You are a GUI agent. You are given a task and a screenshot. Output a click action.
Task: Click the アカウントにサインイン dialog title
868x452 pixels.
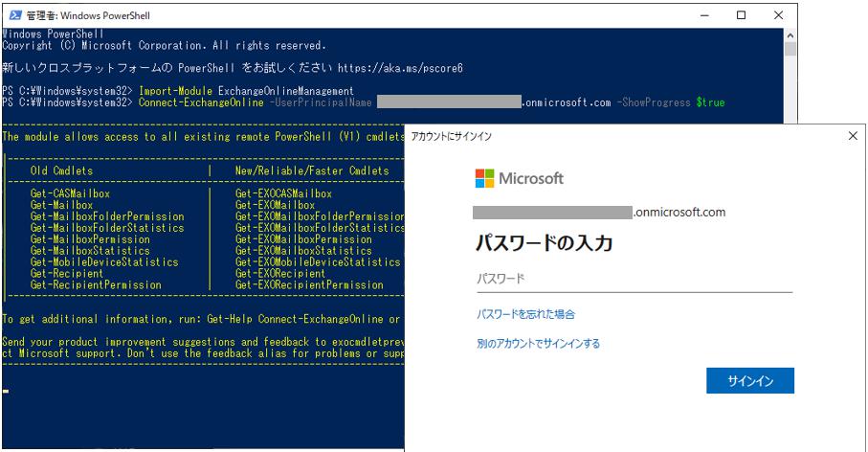click(x=451, y=136)
